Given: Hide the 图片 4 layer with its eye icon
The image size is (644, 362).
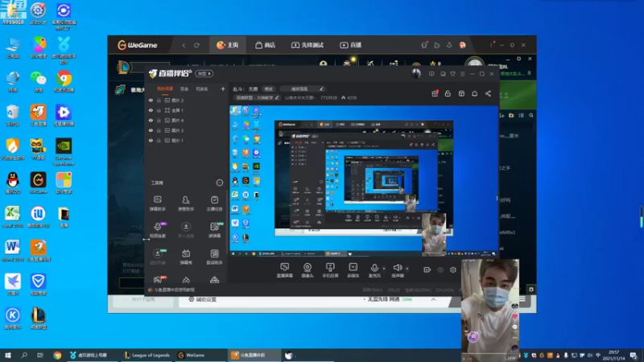Looking at the screenshot, I should tap(151, 120).
